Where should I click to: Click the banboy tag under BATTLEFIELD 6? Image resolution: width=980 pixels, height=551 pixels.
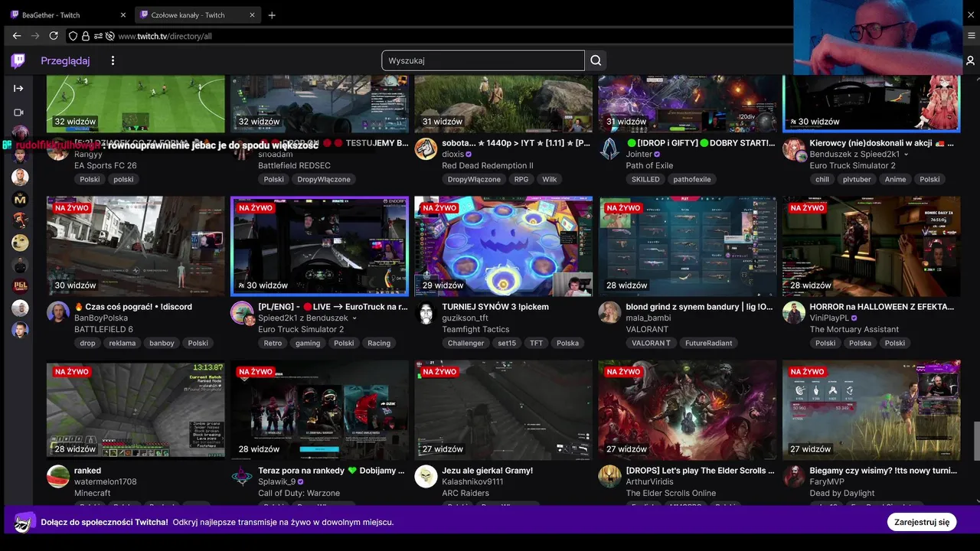pos(162,343)
